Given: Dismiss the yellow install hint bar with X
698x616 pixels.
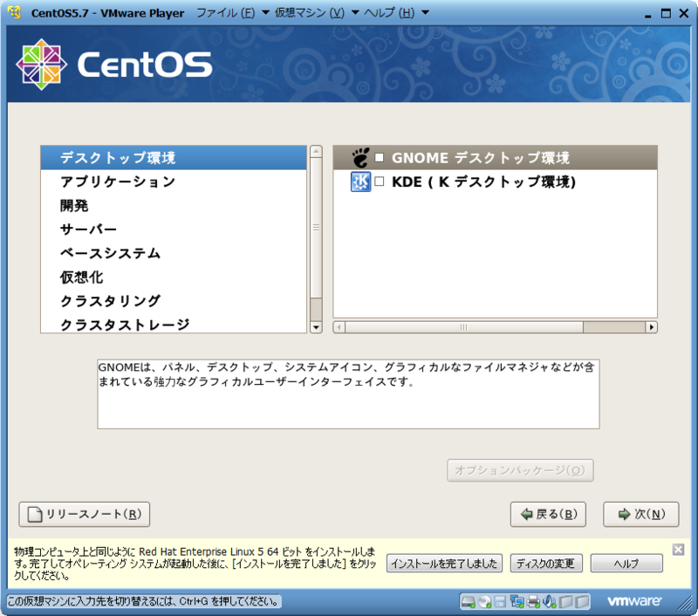Looking at the screenshot, I should tap(678, 550).
